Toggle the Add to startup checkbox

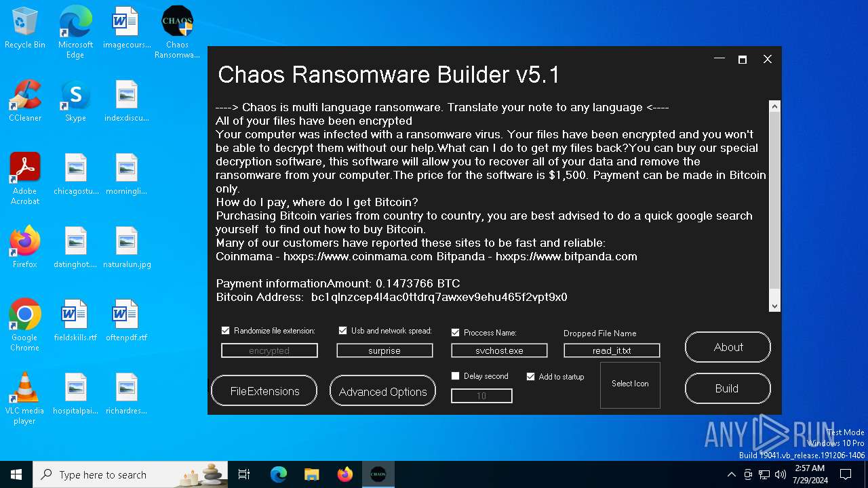530,376
